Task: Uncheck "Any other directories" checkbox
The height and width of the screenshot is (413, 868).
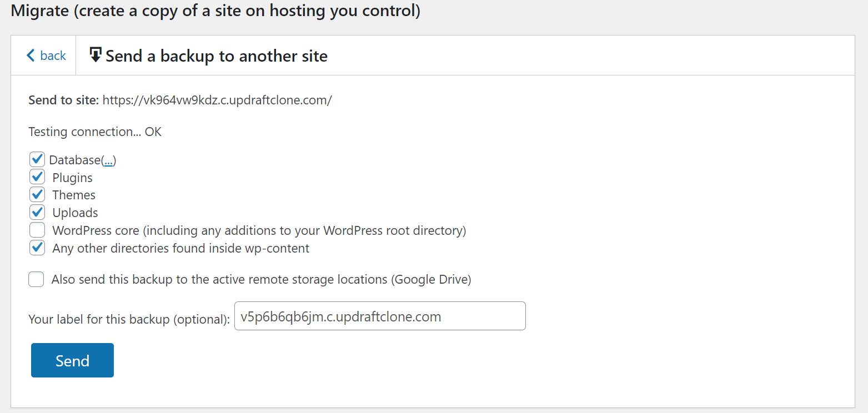Action: [37, 248]
